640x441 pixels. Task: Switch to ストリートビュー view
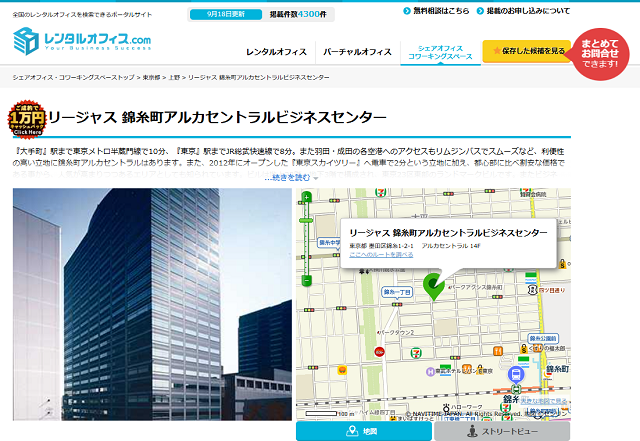pos(502,431)
